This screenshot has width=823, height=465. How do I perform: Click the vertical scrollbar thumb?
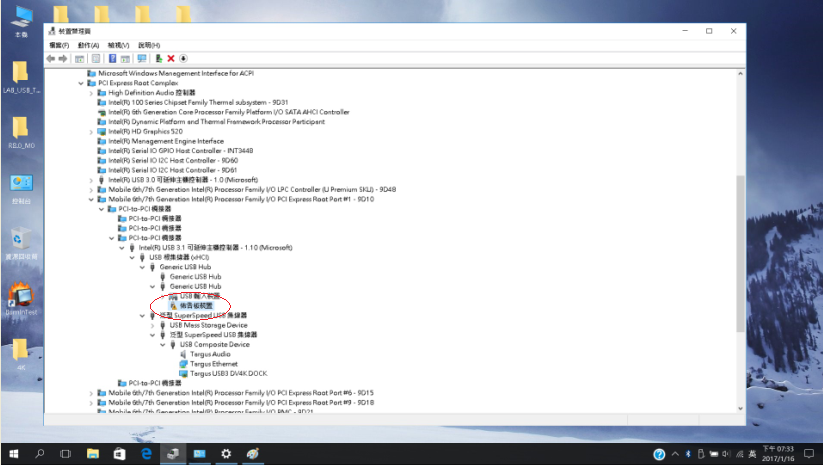click(740, 253)
